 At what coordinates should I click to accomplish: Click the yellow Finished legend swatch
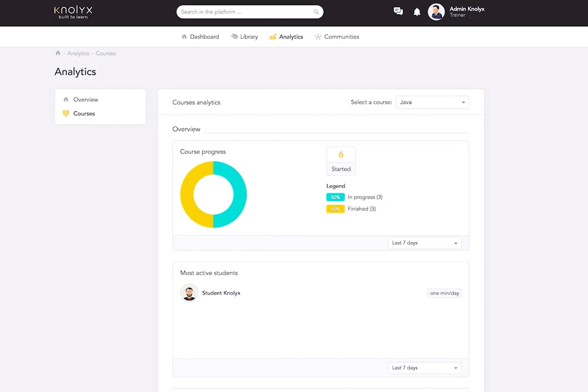coord(335,209)
